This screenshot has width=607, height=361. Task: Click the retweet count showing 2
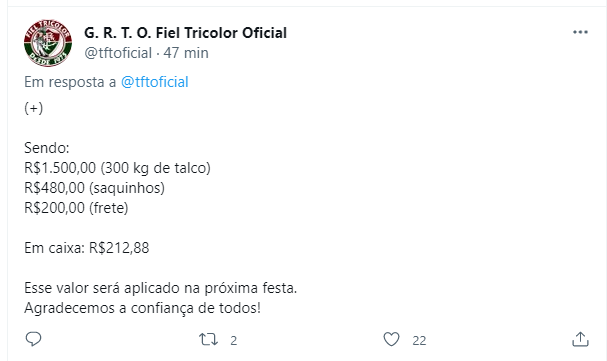point(233,340)
